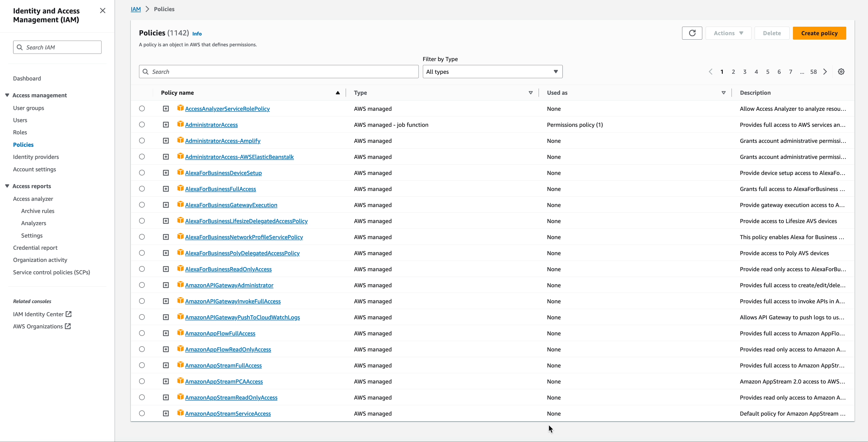Open the Filter by Type dropdown
The height and width of the screenshot is (442, 868).
[x=492, y=71]
